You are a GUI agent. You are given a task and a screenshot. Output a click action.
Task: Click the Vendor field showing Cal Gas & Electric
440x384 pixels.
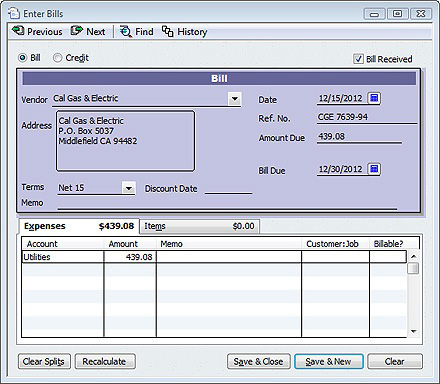(140, 99)
